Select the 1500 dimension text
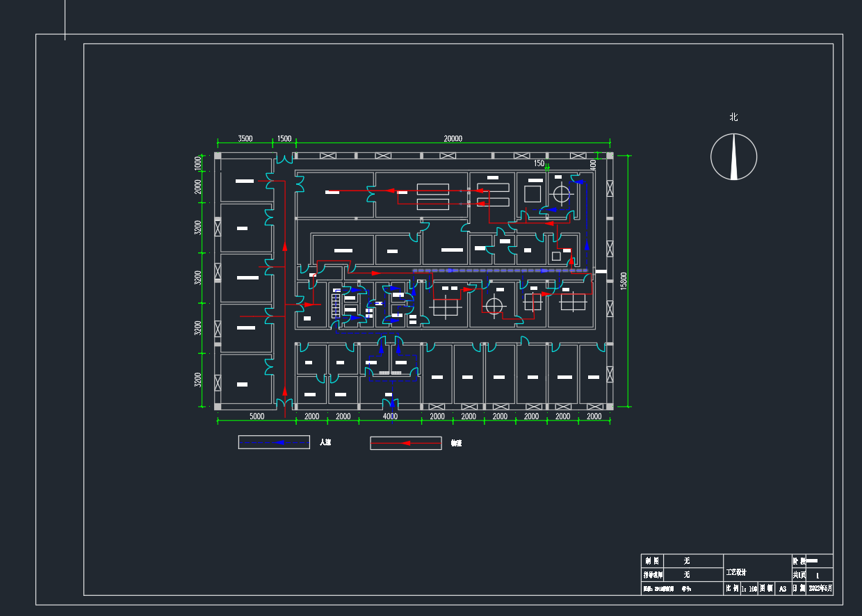 tap(284, 139)
